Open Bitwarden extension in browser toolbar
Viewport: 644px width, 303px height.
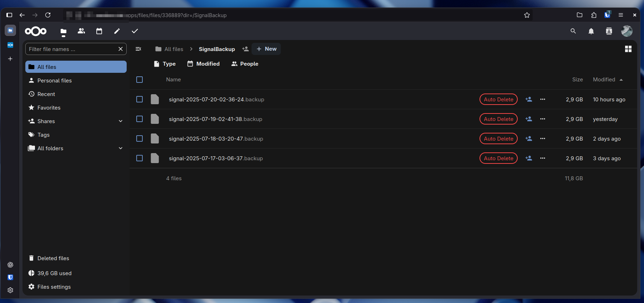(607, 15)
